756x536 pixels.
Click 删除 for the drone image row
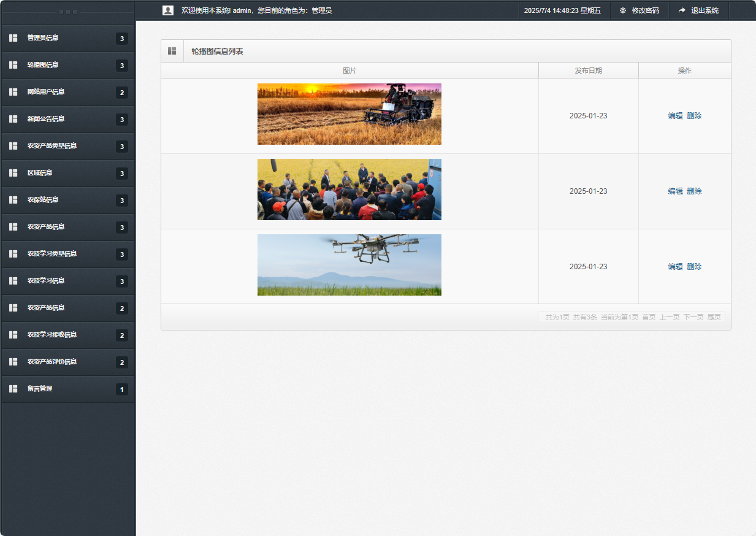point(694,267)
